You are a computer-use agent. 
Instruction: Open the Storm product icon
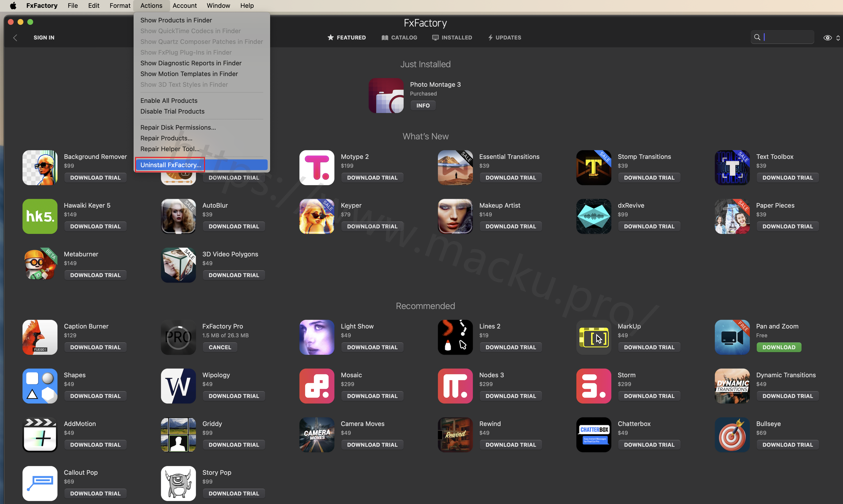point(594,386)
